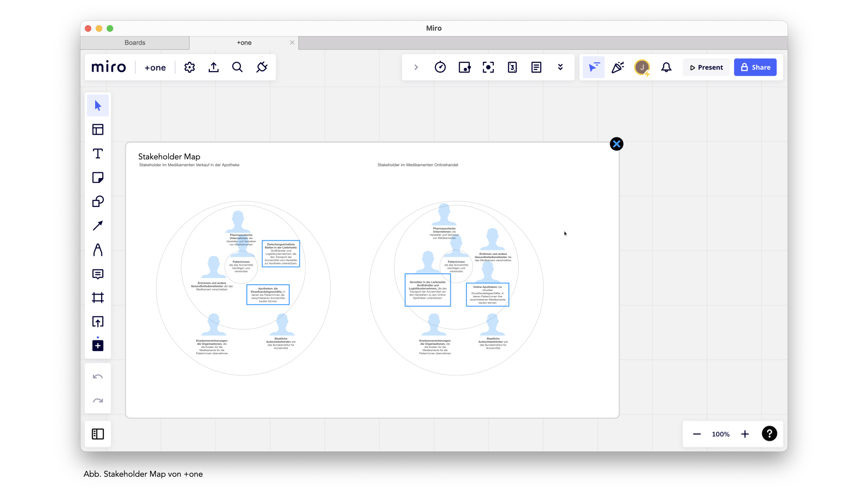Screen dimensions: 868x488
Task: Expand the collapsed apps toolbar chevron
Action: [x=416, y=67]
